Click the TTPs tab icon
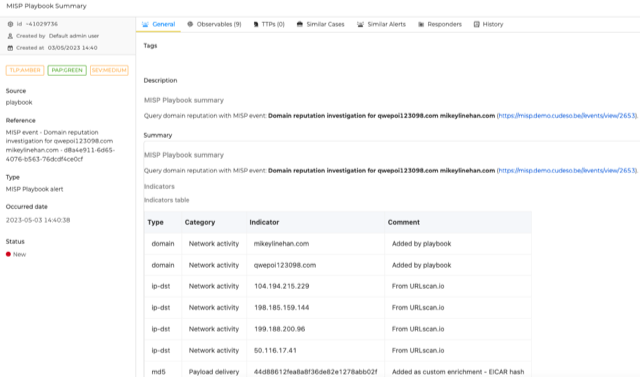The width and height of the screenshot is (640, 377). 256,24
